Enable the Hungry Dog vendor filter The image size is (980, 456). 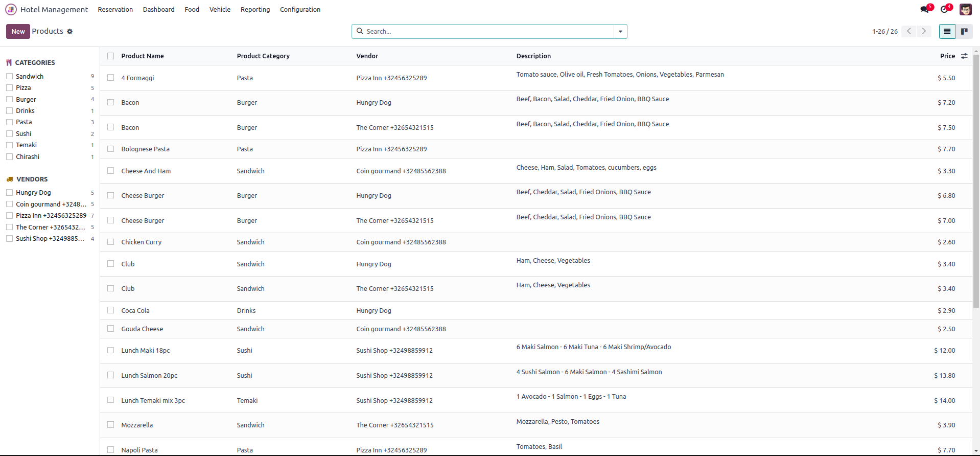[x=9, y=193]
